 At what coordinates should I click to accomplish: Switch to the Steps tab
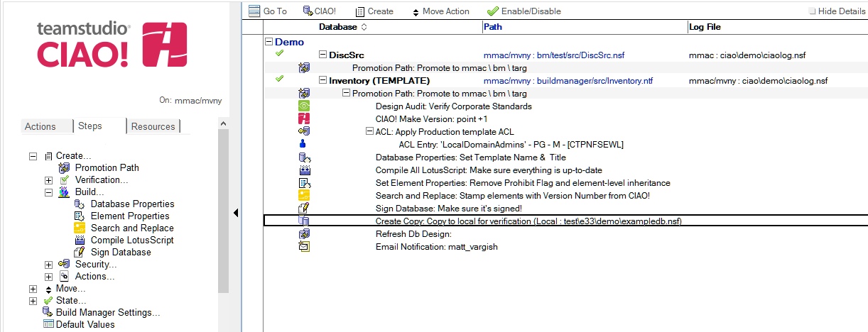90,126
